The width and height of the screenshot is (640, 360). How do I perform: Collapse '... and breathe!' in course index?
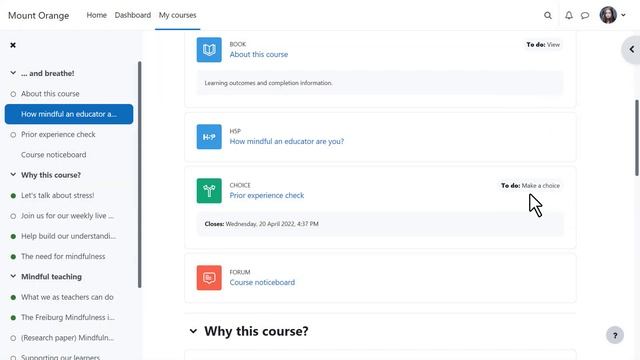tap(13, 73)
